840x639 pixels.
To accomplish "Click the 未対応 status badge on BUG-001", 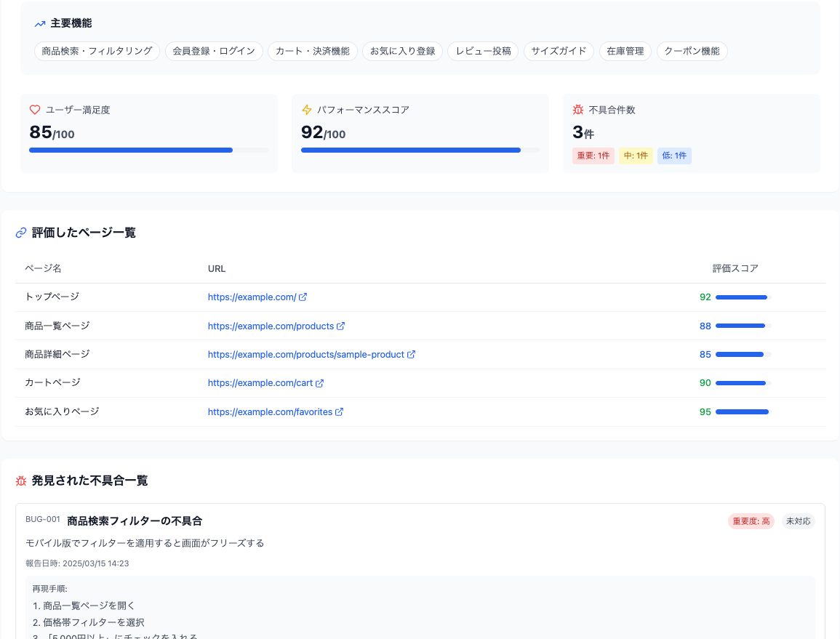I will (798, 521).
